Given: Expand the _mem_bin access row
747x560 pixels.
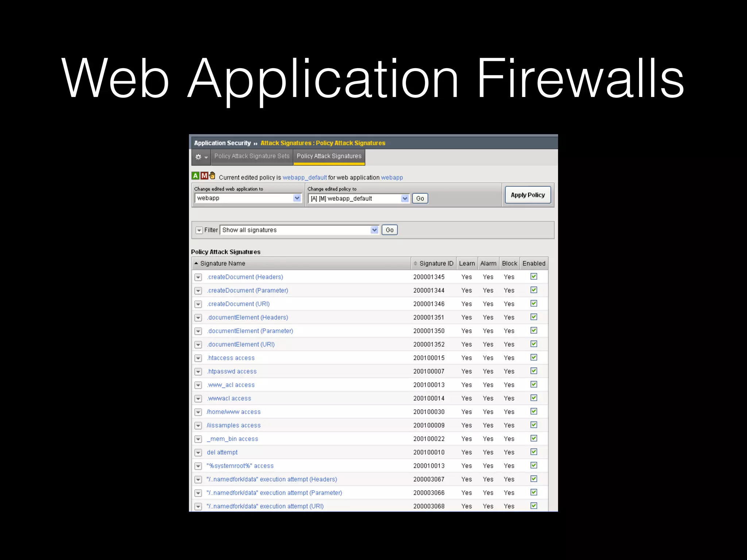Looking at the screenshot, I should [198, 439].
